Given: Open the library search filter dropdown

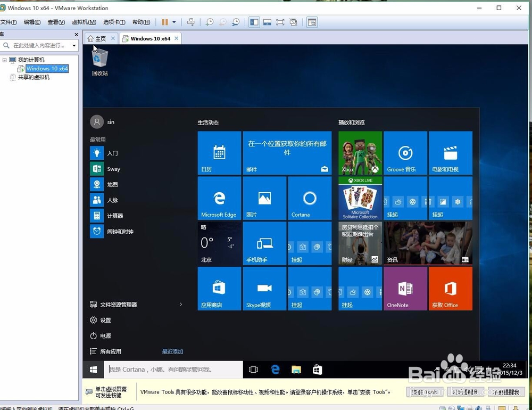Looking at the screenshot, I should pyautogui.click(x=74, y=46).
